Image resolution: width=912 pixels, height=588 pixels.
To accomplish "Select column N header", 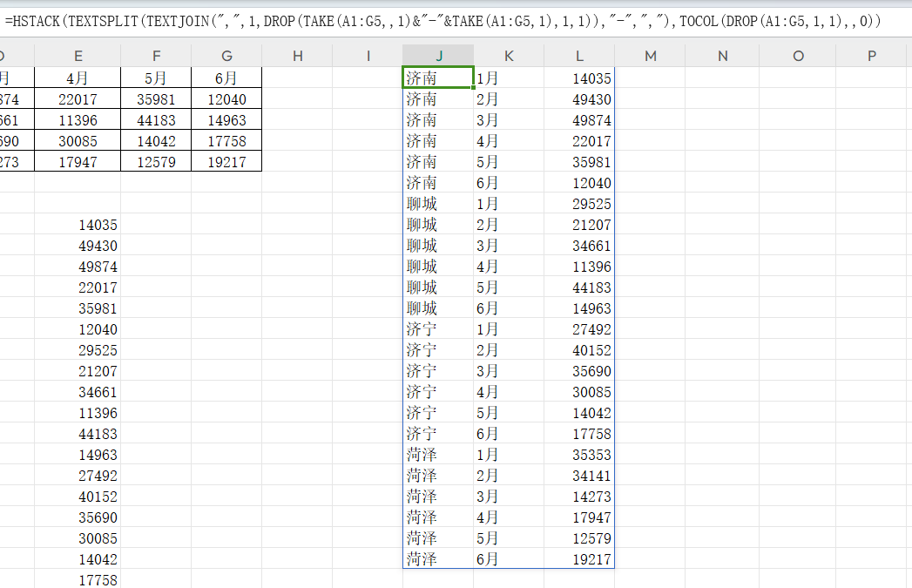I will (x=722, y=56).
